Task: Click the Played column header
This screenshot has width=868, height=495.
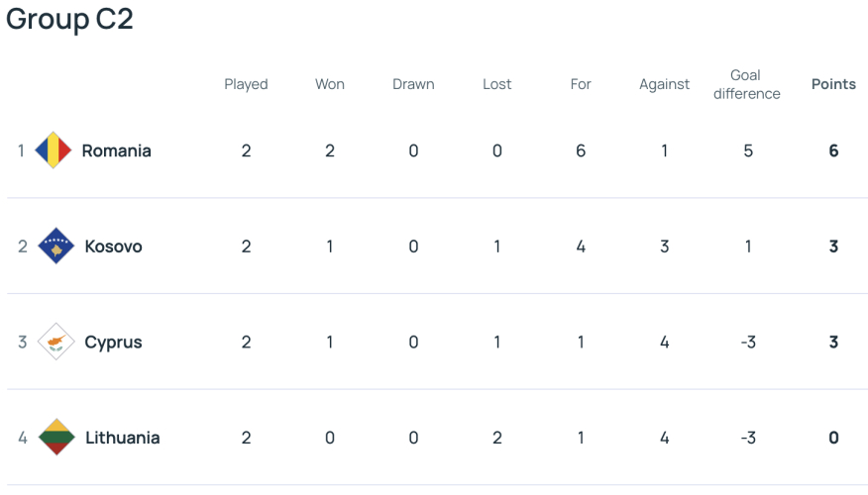Action: [x=246, y=84]
